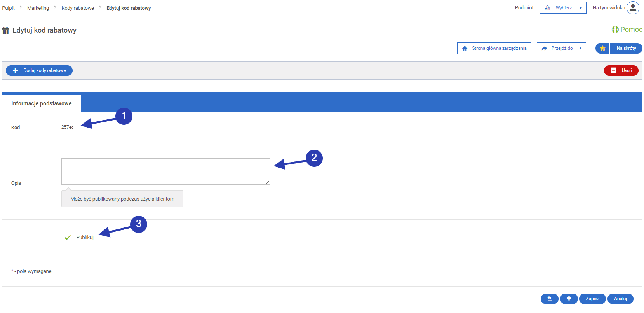Click the plus icon button beside Zapisz
Image resolution: width=644 pixels, height=313 pixels.
569,299
